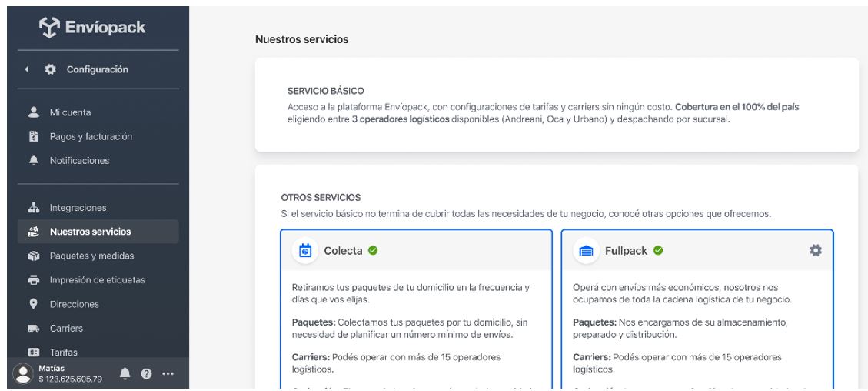Open the Integraciones section
This screenshot has width=868, height=391.
(x=98, y=208)
